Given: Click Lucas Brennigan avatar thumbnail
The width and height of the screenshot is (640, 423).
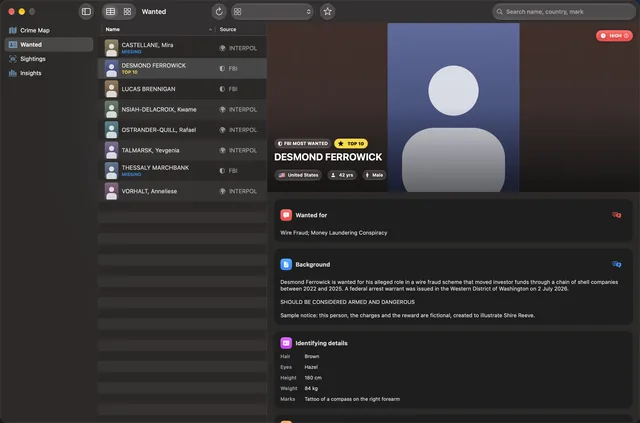Looking at the screenshot, I should (111, 89).
